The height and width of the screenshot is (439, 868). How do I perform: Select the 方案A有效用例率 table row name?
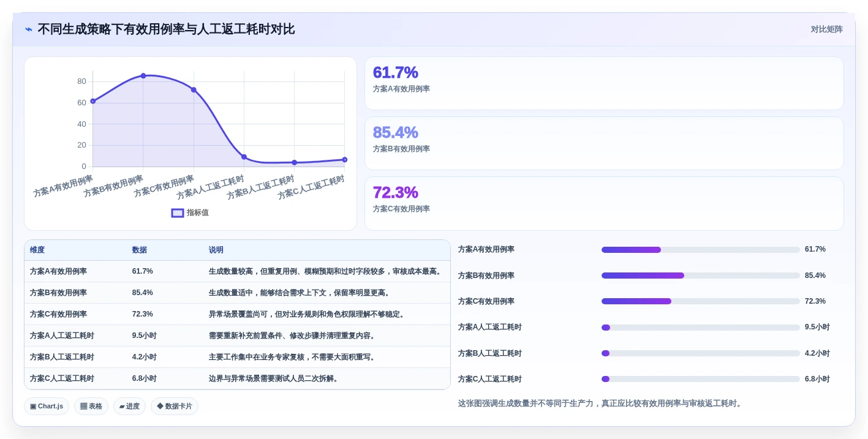tap(58, 271)
